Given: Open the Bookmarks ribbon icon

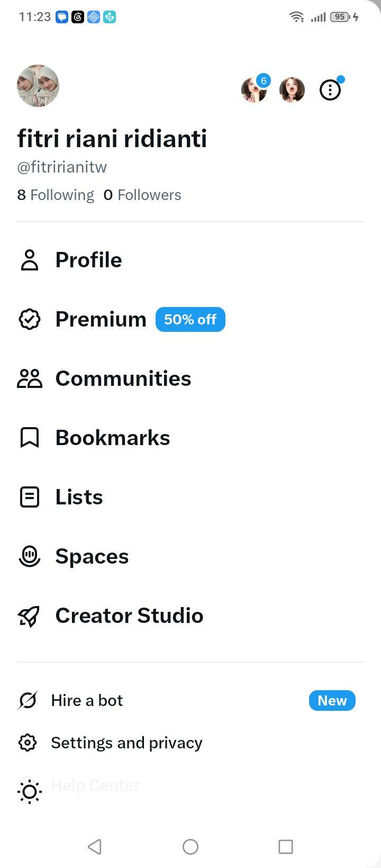Looking at the screenshot, I should (30, 438).
